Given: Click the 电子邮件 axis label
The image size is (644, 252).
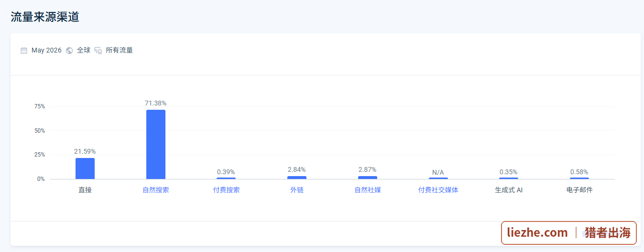Looking at the screenshot, I should (x=579, y=190).
